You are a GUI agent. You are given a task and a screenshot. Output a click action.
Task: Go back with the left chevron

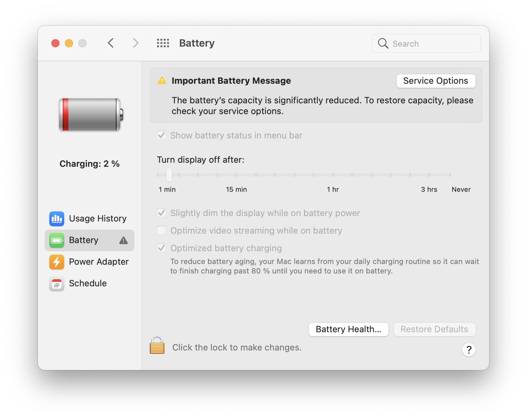pyautogui.click(x=110, y=43)
